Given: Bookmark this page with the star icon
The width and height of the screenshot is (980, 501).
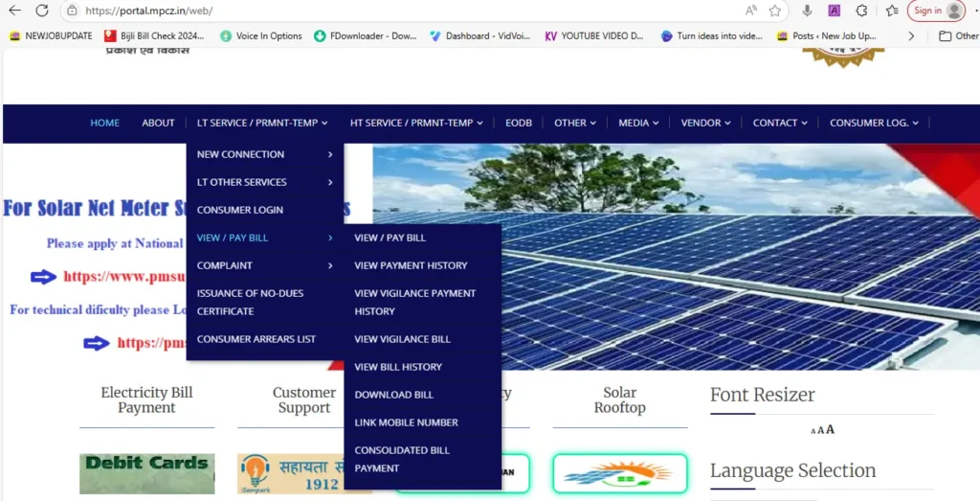Looking at the screenshot, I should (x=775, y=11).
